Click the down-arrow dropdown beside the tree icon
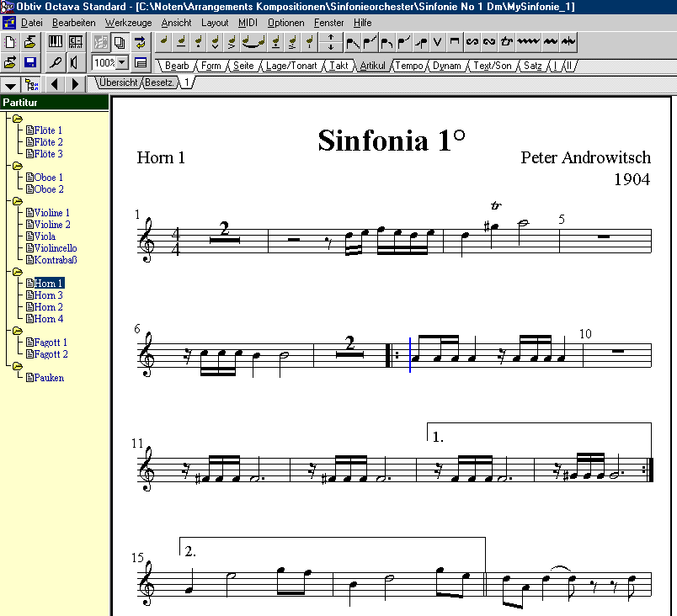 (x=11, y=83)
